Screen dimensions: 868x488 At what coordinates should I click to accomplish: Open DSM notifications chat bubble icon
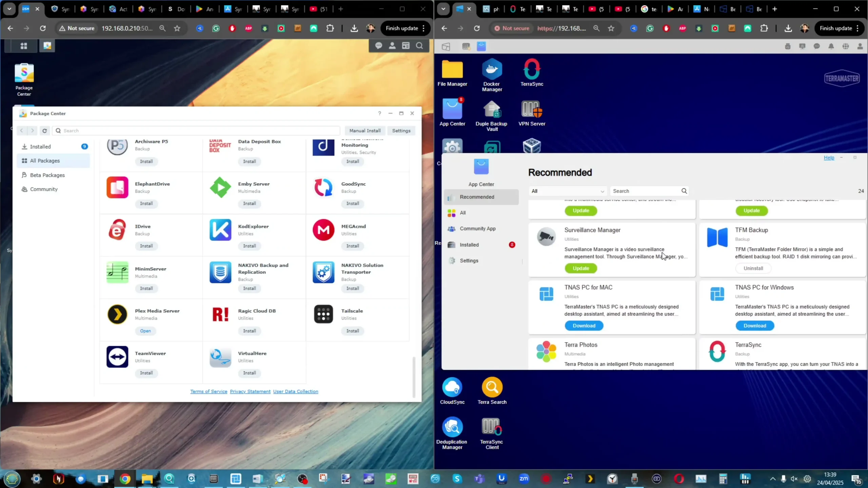379,46
